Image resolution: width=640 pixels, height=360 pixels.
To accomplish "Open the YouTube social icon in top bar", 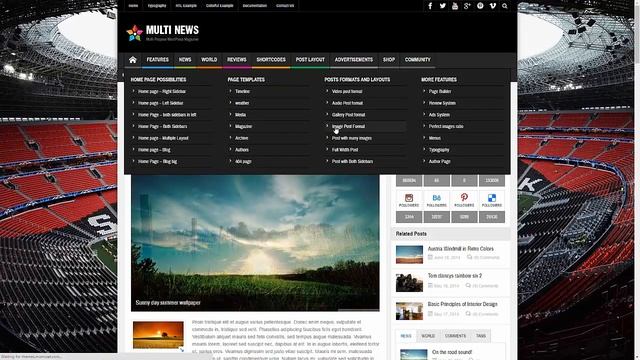I will coord(455,6).
